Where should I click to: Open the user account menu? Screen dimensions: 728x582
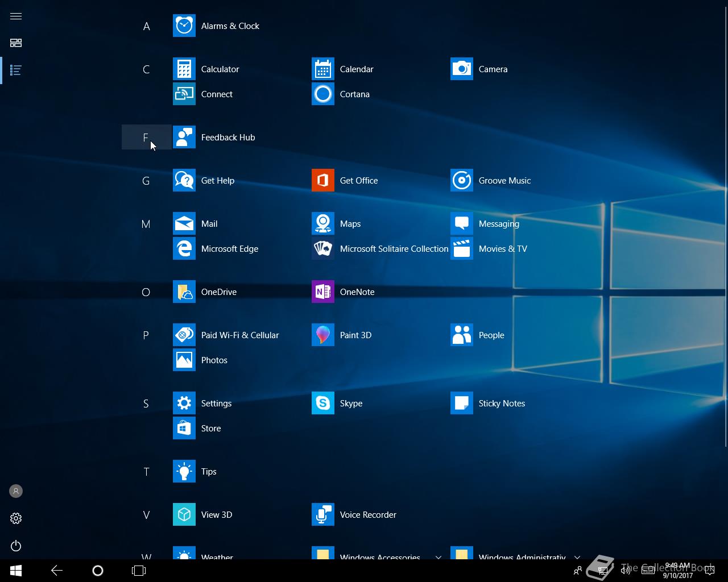click(x=16, y=491)
